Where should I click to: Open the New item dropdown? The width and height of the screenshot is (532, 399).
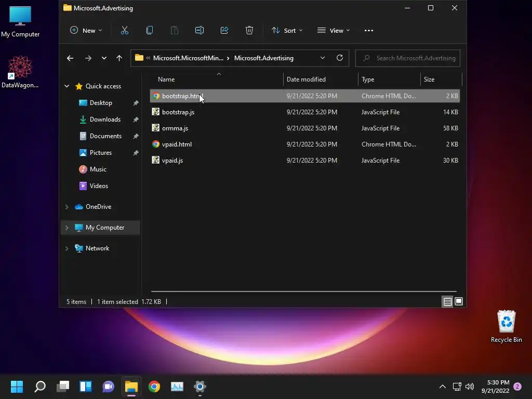(x=86, y=31)
